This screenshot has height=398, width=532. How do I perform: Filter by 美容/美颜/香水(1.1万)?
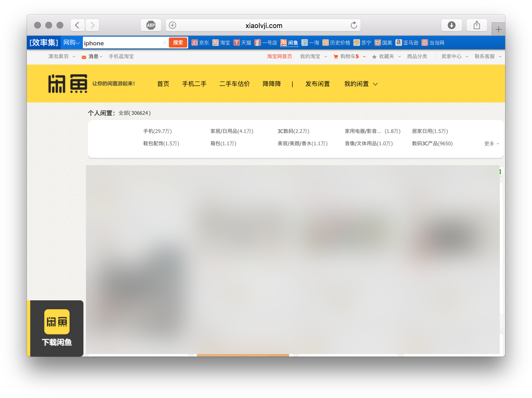click(x=303, y=144)
